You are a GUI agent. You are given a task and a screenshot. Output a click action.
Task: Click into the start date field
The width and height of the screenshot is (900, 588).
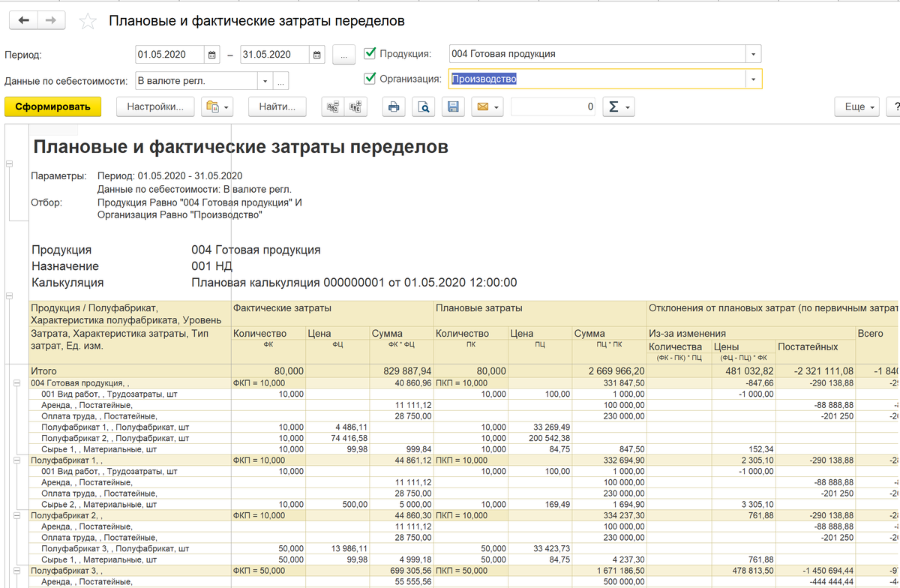170,55
